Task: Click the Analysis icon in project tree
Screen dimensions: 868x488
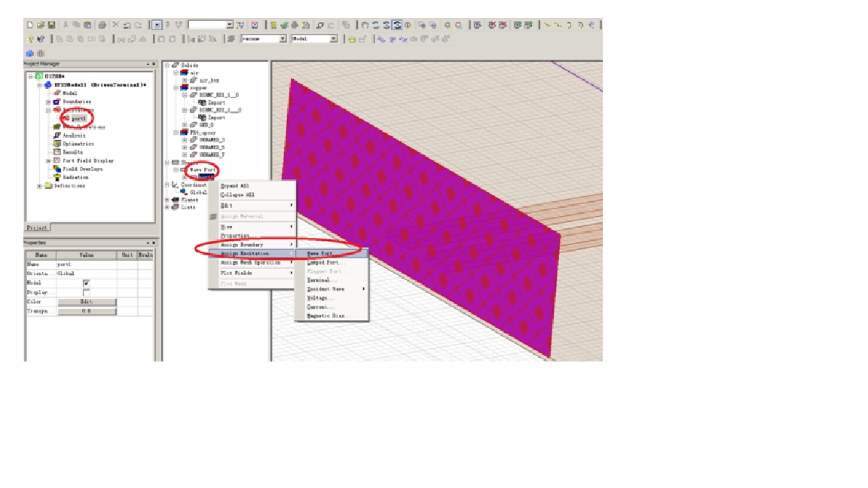Action: [x=57, y=135]
